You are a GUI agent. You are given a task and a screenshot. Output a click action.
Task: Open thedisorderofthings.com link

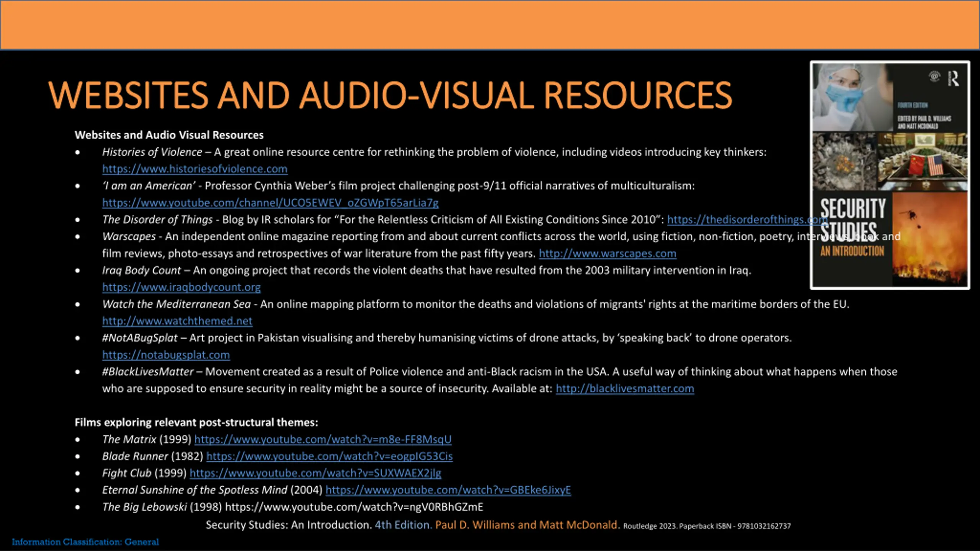tap(747, 219)
